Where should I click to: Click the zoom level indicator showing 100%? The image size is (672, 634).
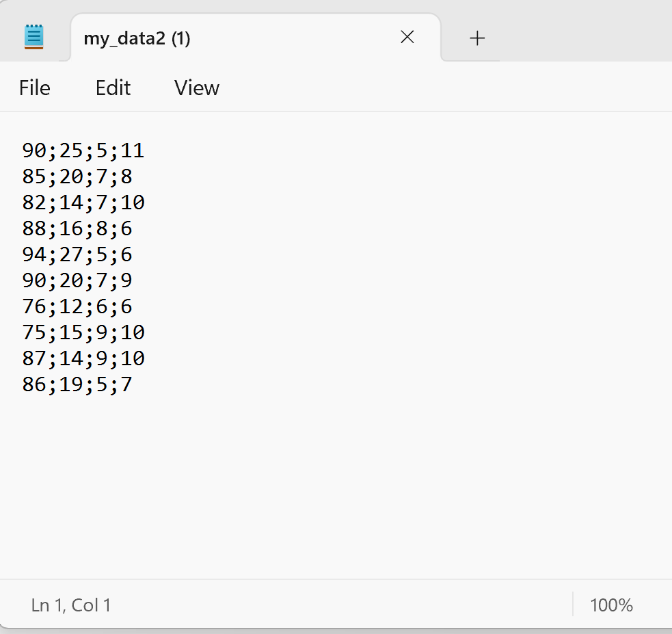[610, 605]
